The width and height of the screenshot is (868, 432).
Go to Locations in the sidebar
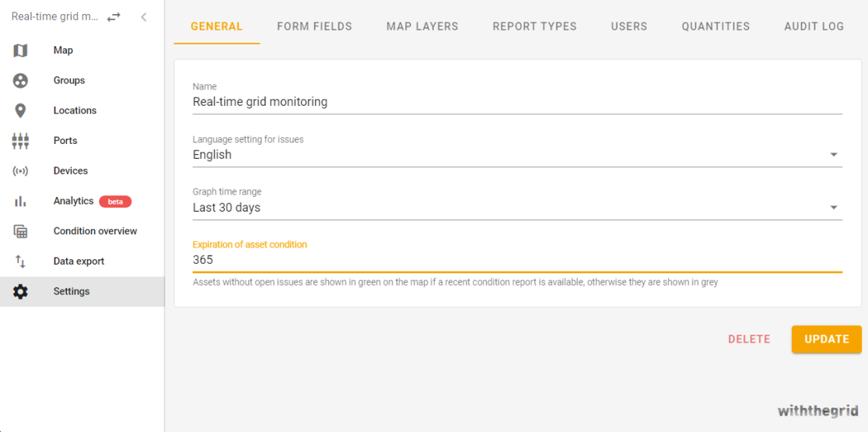[x=75, y=111]
